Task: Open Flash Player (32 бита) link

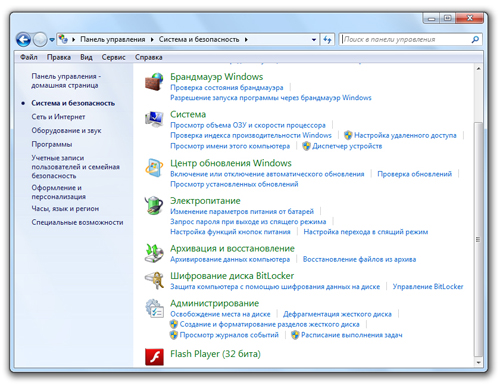Action: [x=215, y=354]
